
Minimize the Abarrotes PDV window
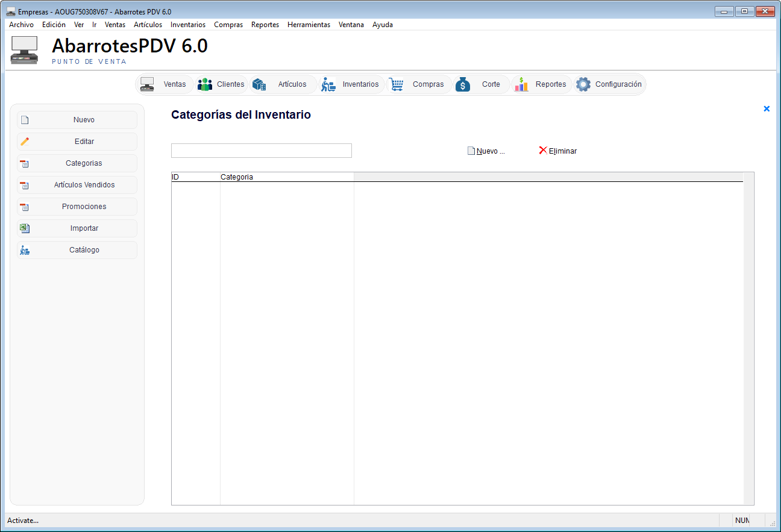(x=724, y=11)
